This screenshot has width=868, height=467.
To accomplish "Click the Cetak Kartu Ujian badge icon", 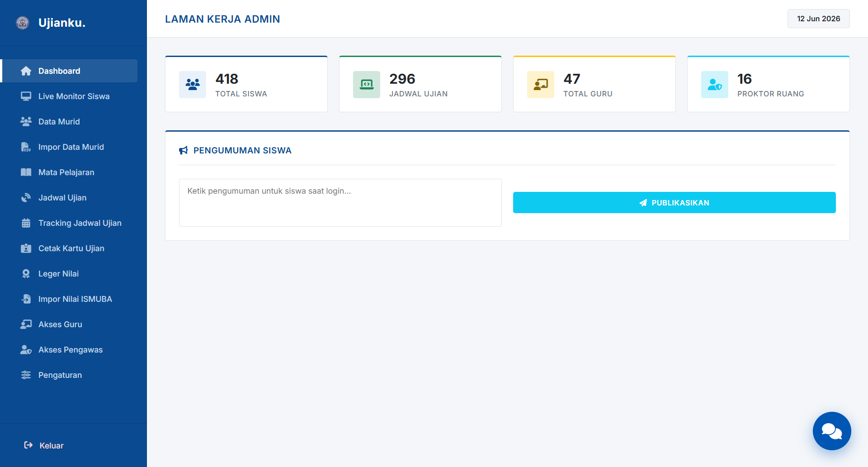I will (26, 248).
